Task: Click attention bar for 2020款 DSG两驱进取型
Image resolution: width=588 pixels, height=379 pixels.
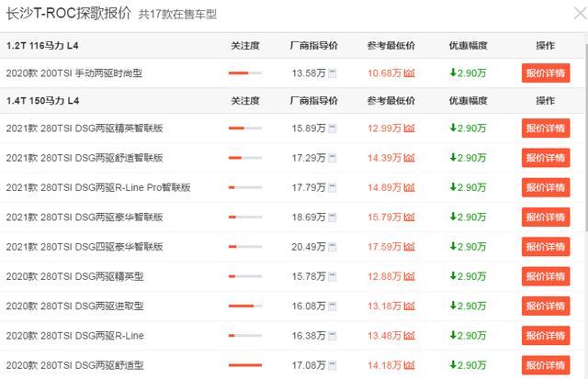Action: point(245,306)
